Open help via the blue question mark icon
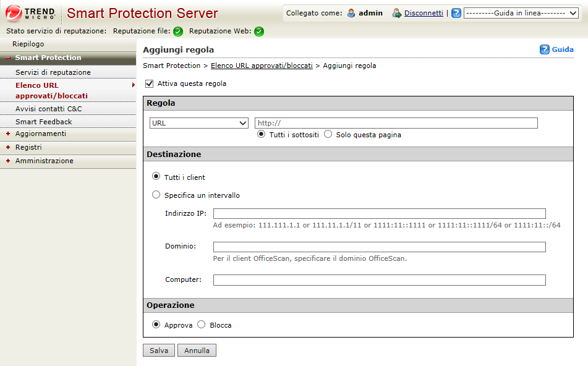Screen dimensions: 588x366 tap(456, 13)
